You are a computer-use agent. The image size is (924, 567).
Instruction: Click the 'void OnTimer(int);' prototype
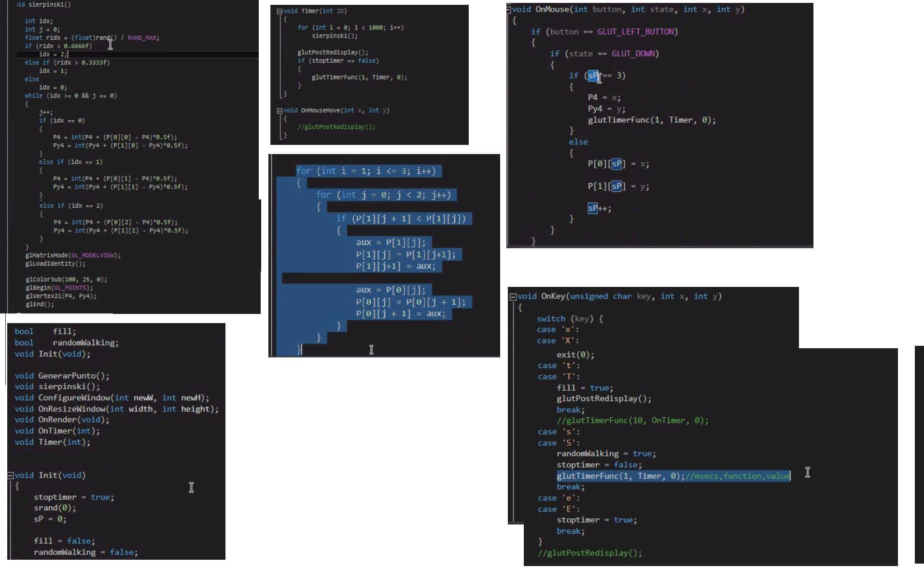[57, 431]
